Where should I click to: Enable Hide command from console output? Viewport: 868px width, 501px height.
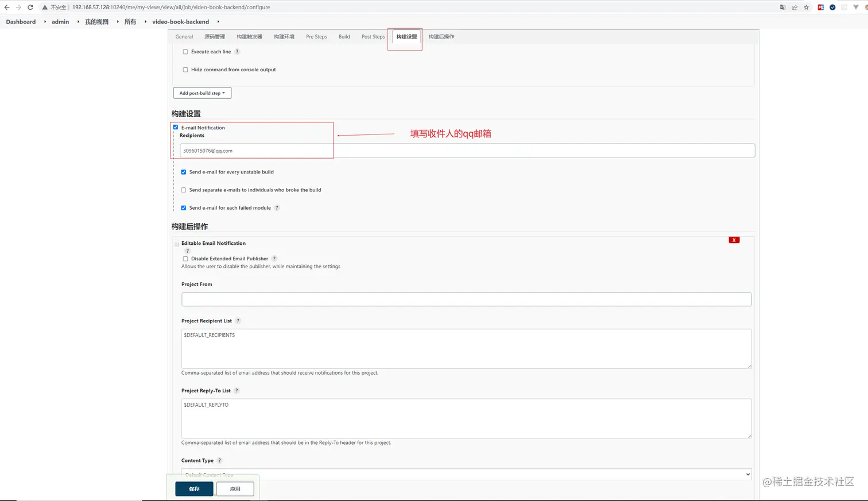(185, 70)
